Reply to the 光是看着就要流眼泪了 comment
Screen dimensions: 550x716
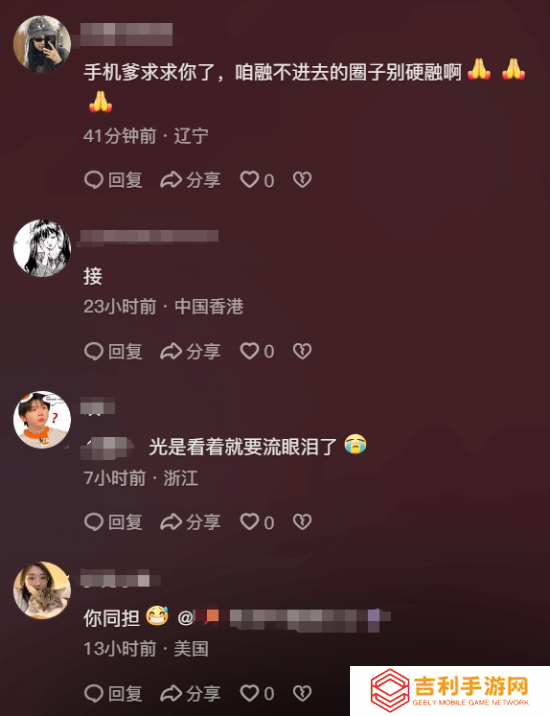[113, 522]
